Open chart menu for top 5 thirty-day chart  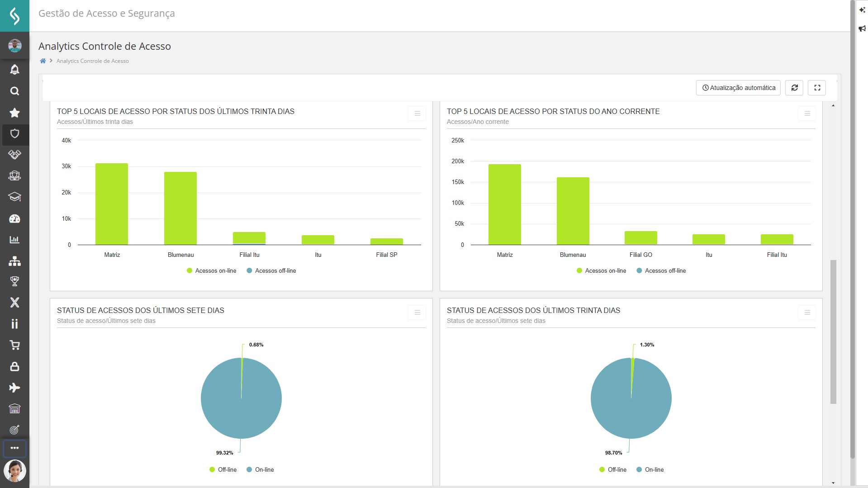417,114
